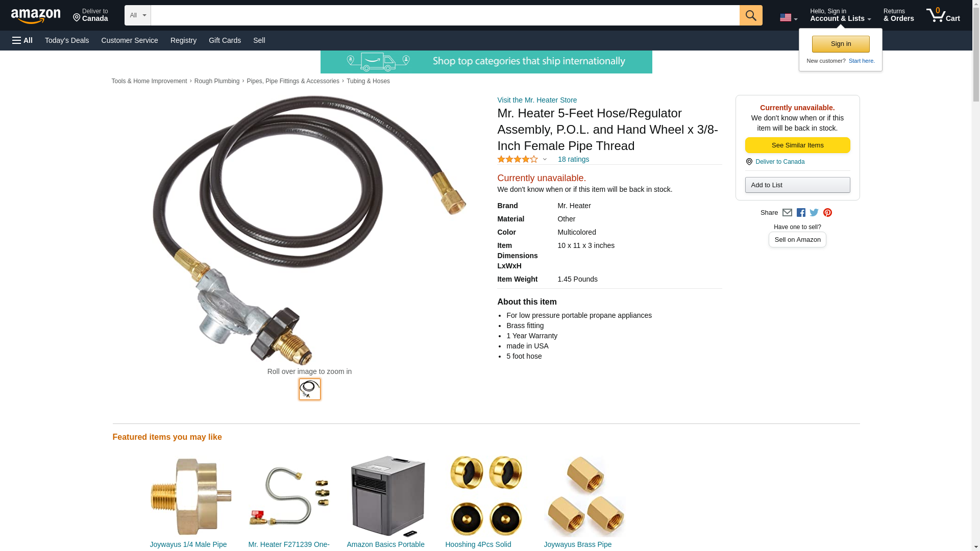Click the search magnifier button

[750, 15]
